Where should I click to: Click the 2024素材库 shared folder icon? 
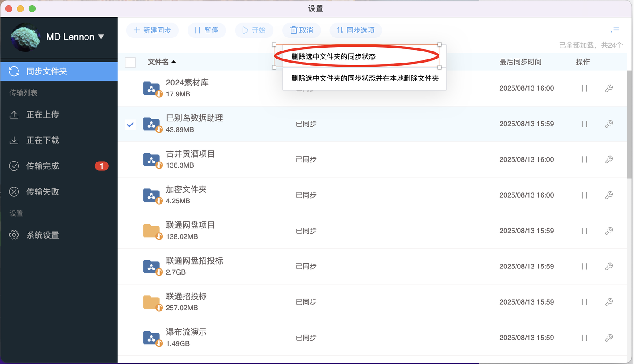tap(152, 88)
